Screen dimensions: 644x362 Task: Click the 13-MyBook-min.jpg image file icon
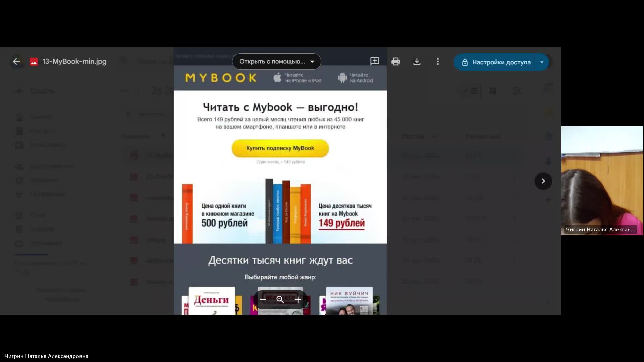(34, 62)
